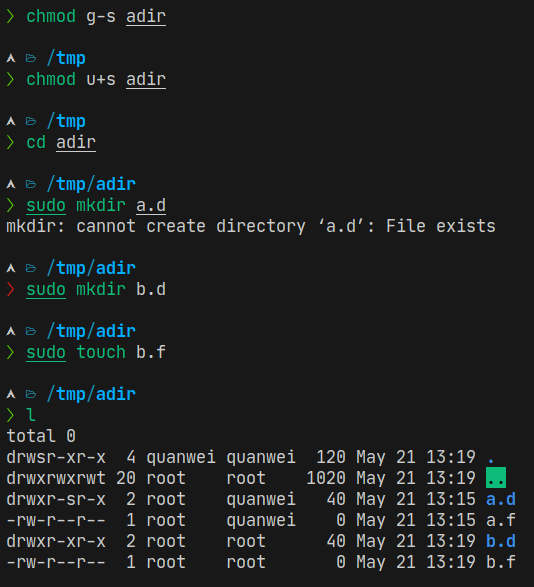
Task: Click the folder icon above chmod u+s adir
Action: point(31,58)
